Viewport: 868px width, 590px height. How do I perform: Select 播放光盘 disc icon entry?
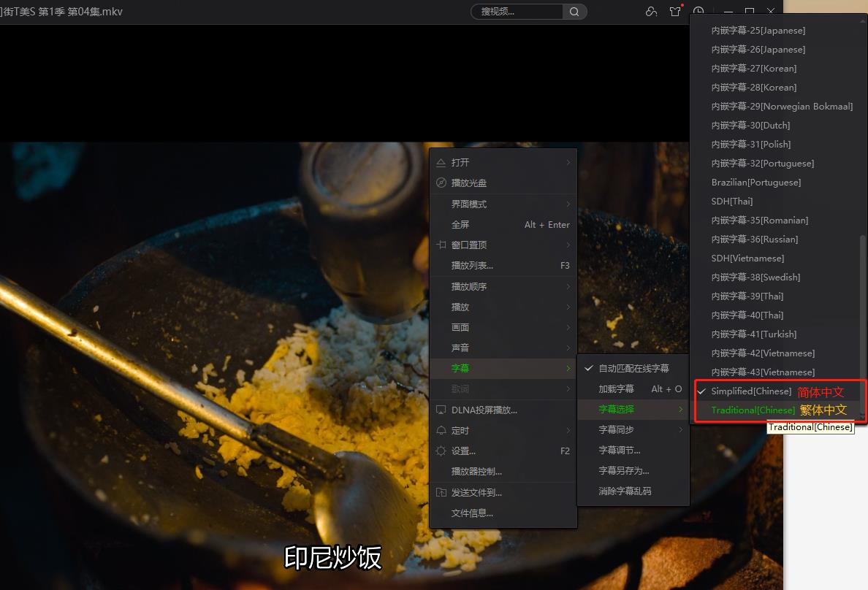pyautogui.click(x=503, y=183)
